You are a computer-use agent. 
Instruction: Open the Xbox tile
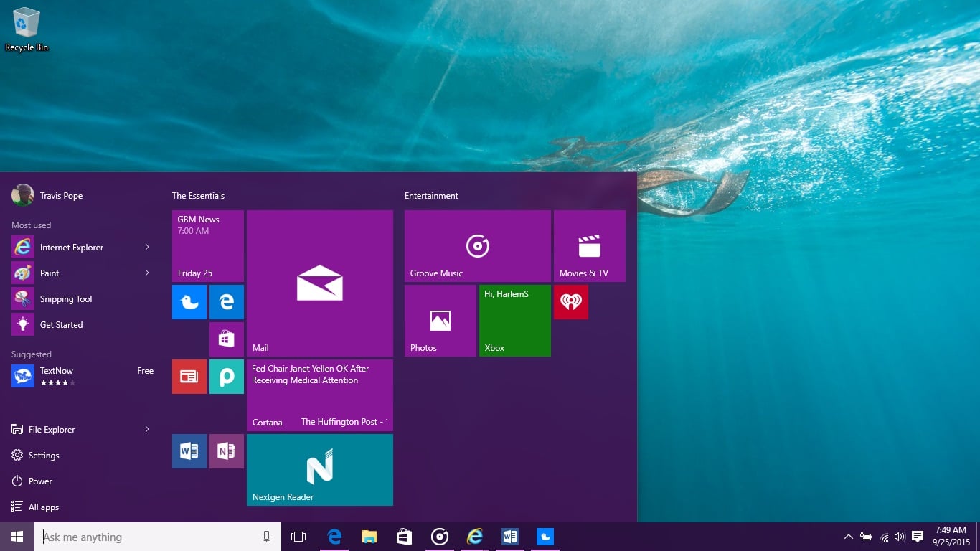[x=514, y=321]
